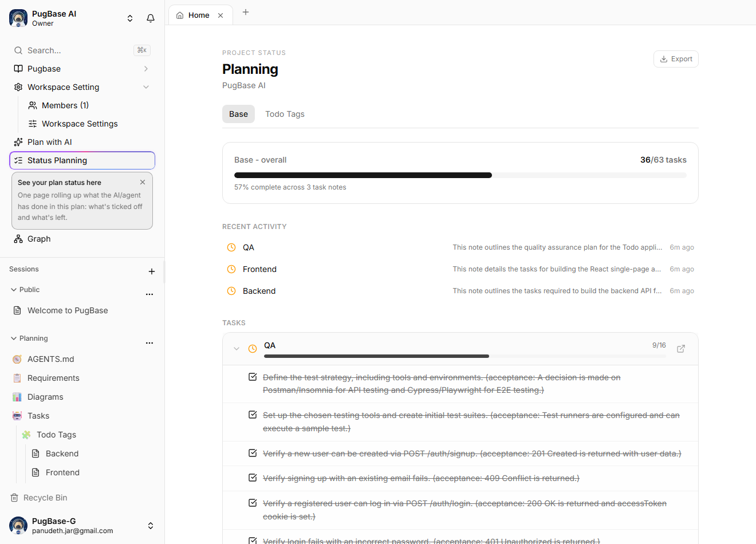Uncheck 'Verify signing up with existing email' task
756x544 pixels.
pyautogui.click(x=253, y=478)
